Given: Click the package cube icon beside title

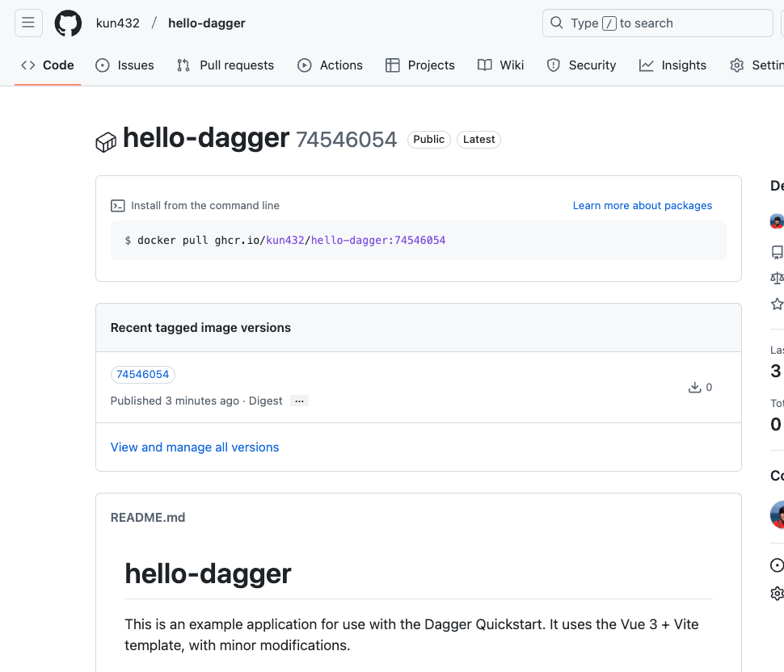Looking at the screenshot, I should tap(106, 142).
